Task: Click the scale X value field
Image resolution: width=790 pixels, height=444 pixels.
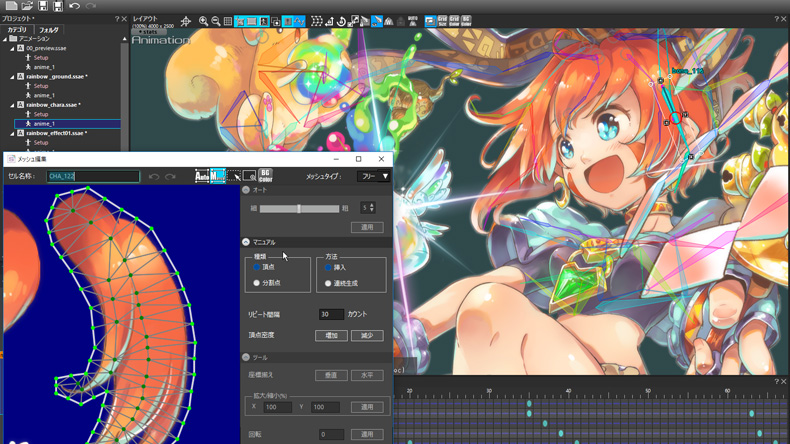Action: pyautogui.click(x=278, y=407)
